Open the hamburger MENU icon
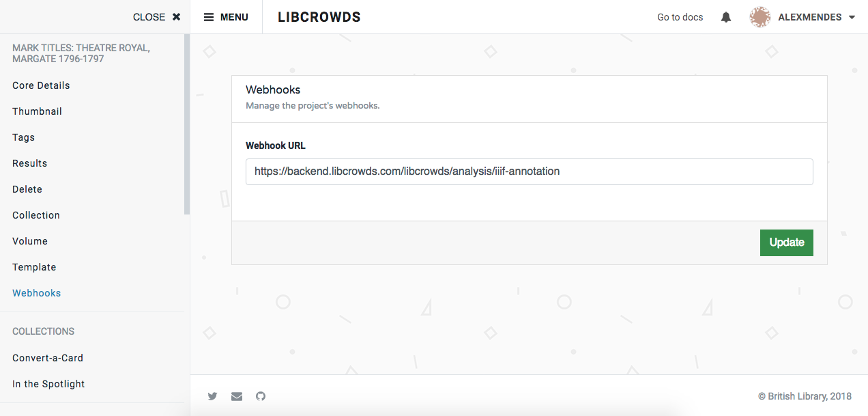Viewport: 868px width, 416px height. tap(209, 16)
